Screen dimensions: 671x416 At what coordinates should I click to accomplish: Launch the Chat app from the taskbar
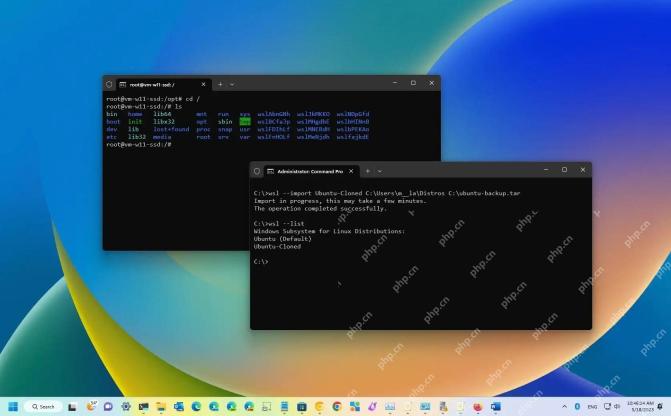(108, 406)
